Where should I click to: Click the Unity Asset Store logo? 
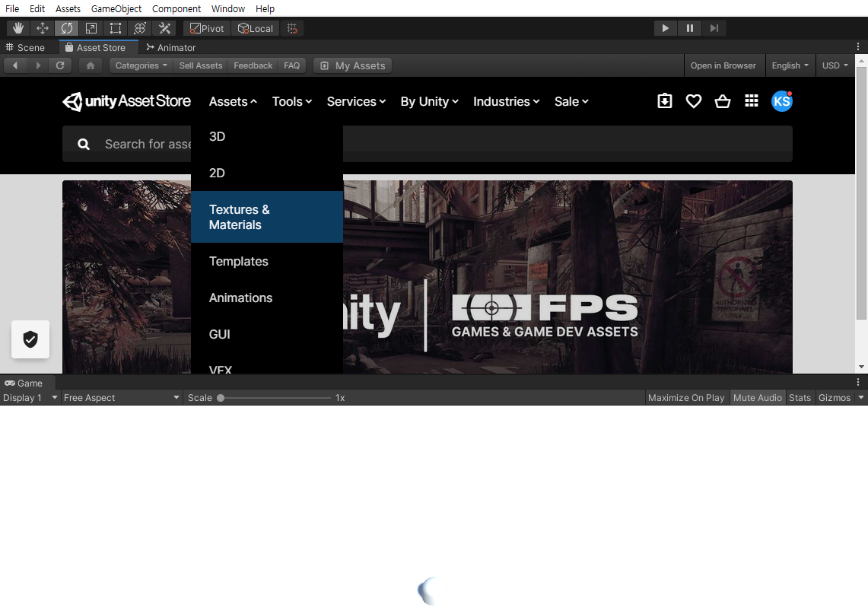click(x=126, y=101)
